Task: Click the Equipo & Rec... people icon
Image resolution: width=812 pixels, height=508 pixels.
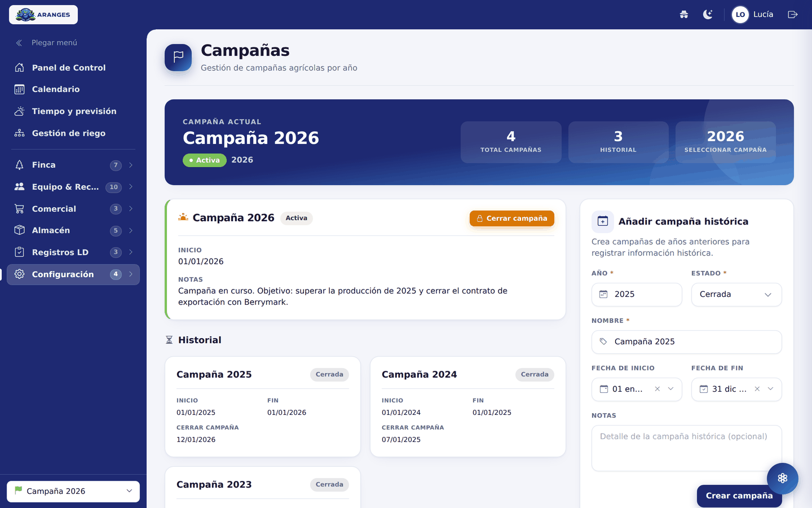Action: pos(20,187)
